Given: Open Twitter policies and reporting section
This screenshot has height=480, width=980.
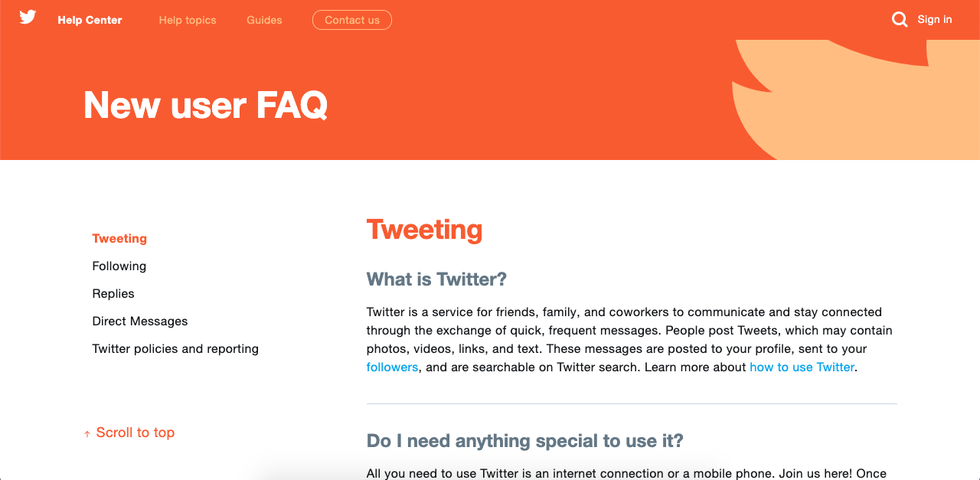Looking at the screenshot, I should pos(175,348).
